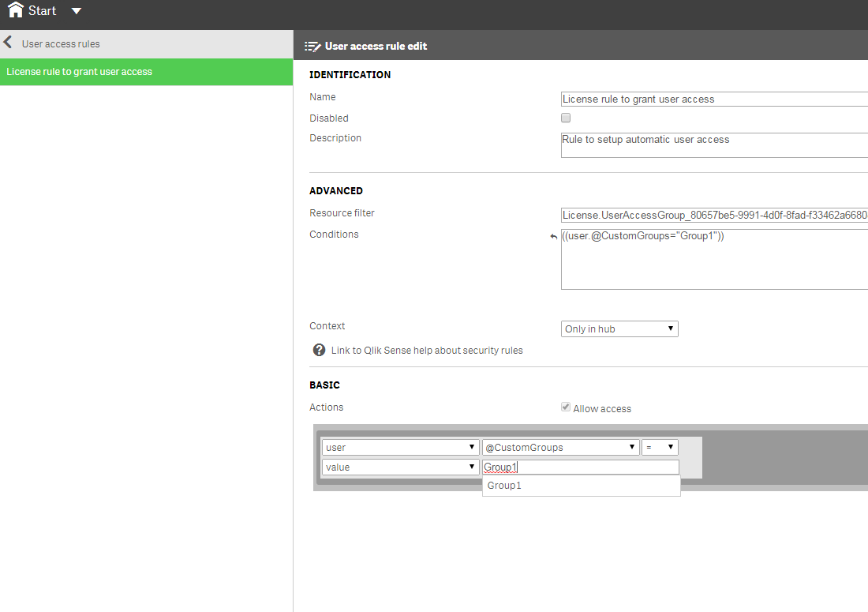Image resolution: width=868 pixels, height=612 pixels.
Task: Go back to User access rules
Action: click(61, 43)
